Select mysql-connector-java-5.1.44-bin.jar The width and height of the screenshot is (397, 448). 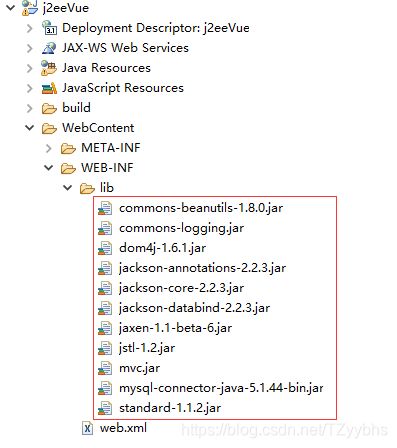click(221, 388)
